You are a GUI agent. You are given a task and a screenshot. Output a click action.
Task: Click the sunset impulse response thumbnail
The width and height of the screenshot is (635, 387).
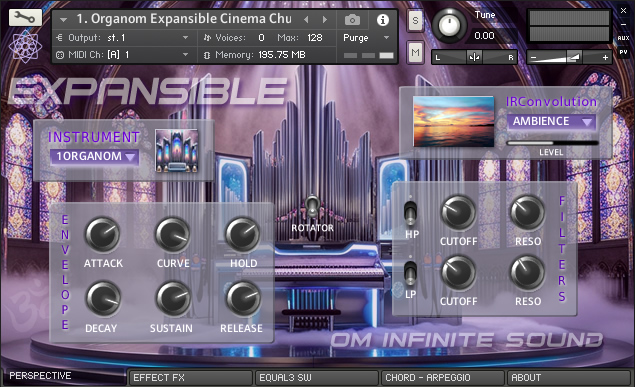[x=454, y=121]
